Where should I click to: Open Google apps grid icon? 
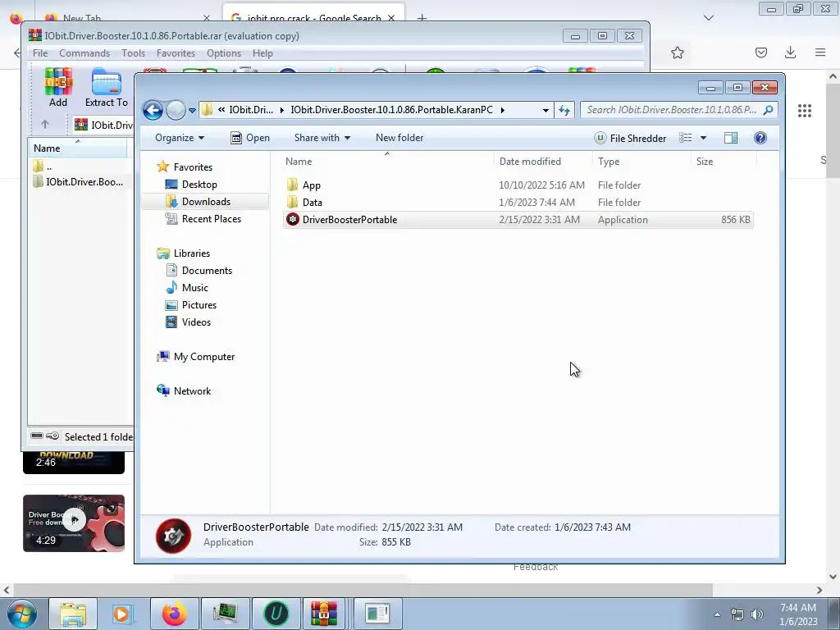point(805,111)
